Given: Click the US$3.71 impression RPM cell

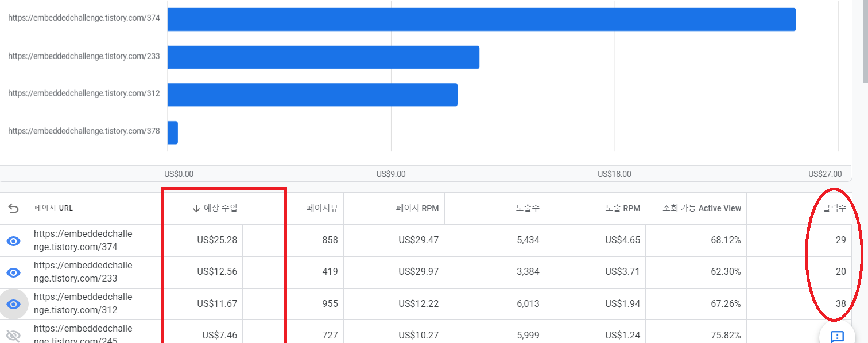Looking at the screenshot, I should [x=622, y=272].
